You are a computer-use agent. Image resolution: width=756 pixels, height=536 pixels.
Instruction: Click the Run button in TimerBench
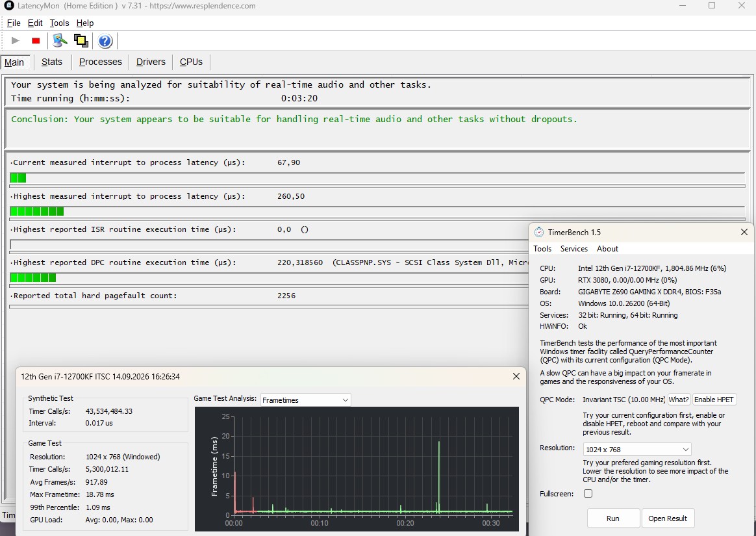coord(613,518)
